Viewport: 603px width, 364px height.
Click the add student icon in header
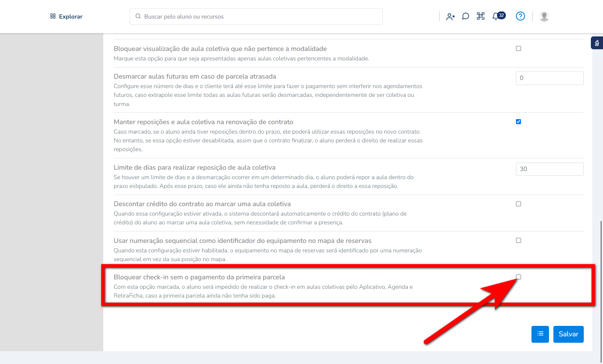tap(450, 17)
